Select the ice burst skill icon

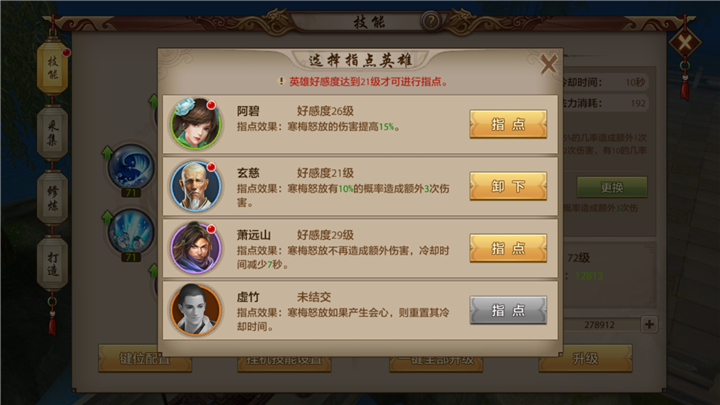click(131, 231)
